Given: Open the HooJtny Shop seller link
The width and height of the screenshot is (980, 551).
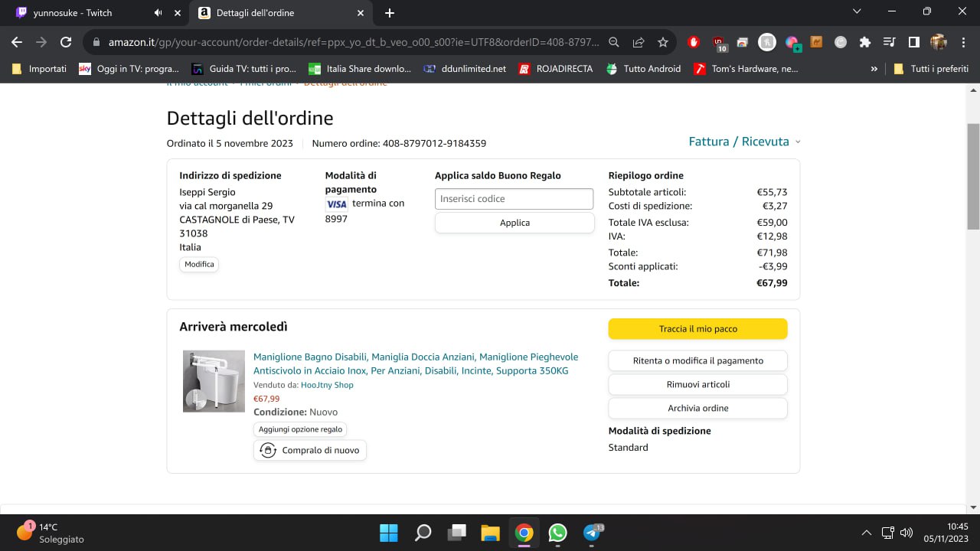Looking at the screenshot, I should pyautogui.click(x=327, y=385).
